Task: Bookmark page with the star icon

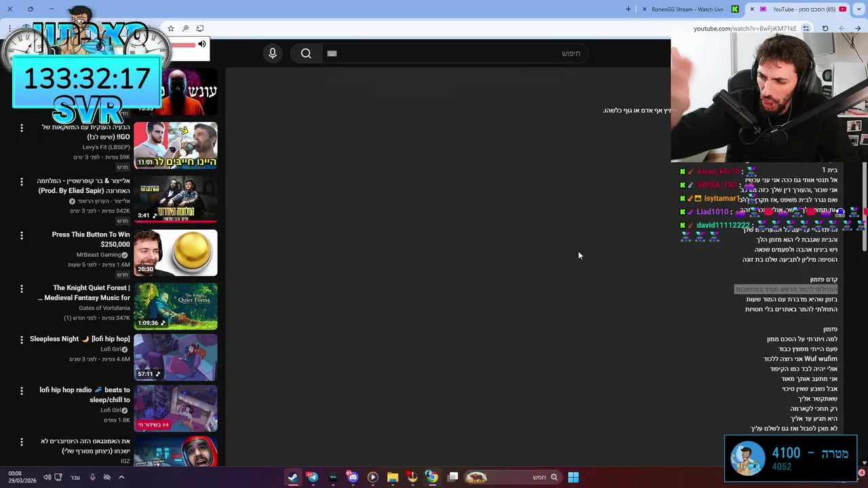Action: 171,28
